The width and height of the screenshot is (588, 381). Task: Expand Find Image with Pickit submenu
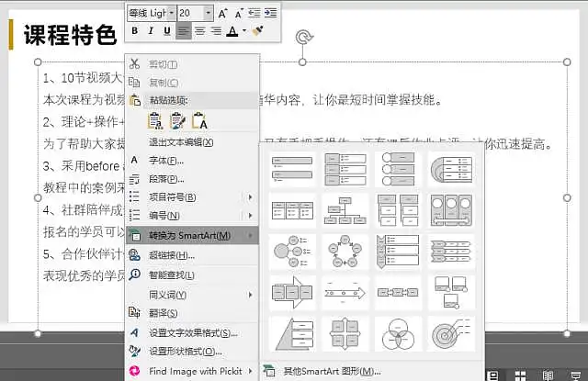point(192,371)
